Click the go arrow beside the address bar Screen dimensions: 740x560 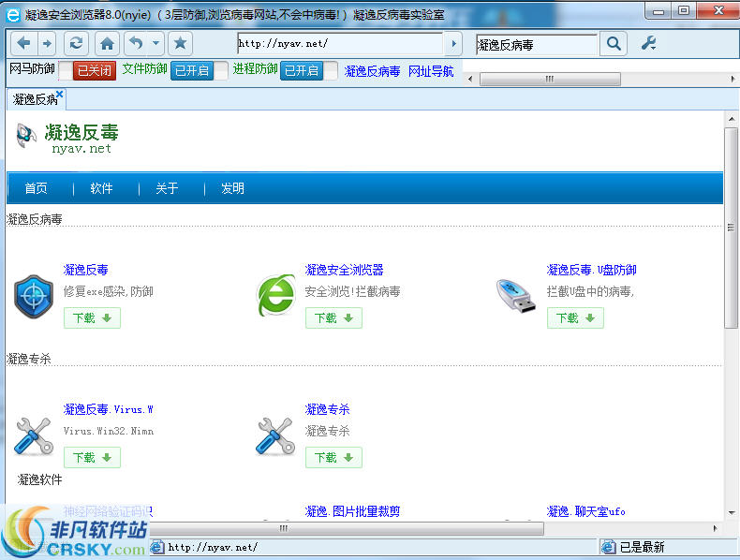[x=453, y=44]
